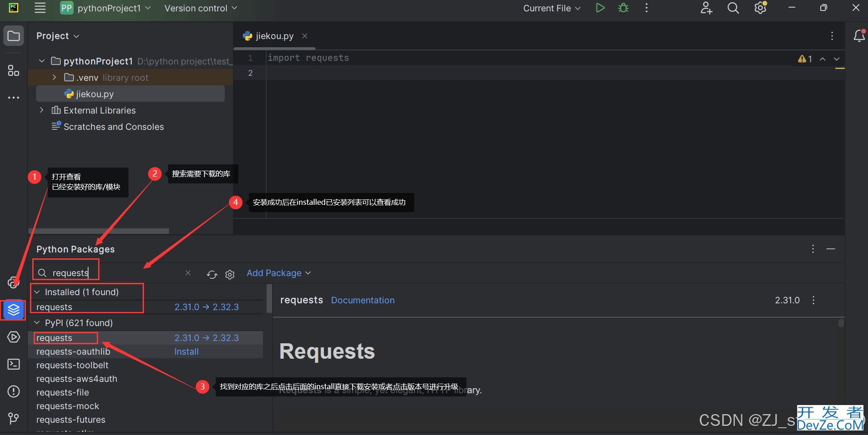Open Project view dropdown
This screenshot has width=868, height=435.
[x=58, y=36]
